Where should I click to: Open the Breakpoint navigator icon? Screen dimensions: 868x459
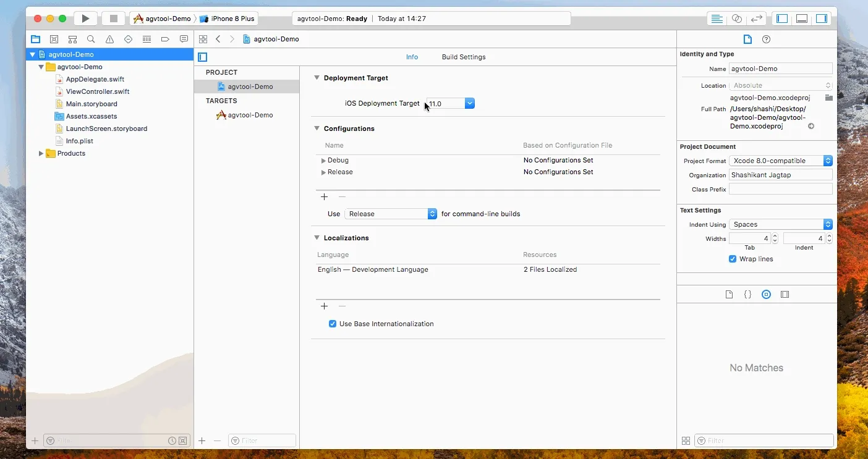tap(165, 39)
